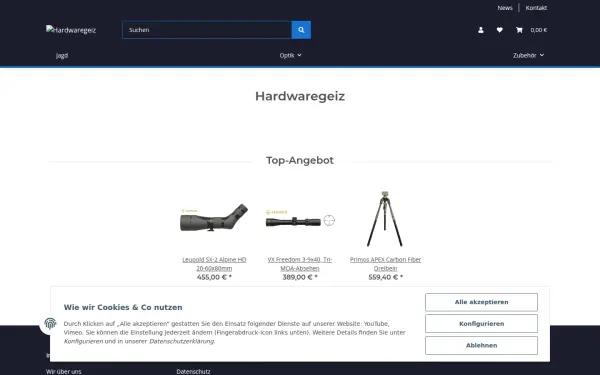Screen dimensions: 600x375
Task: Open the italic Konfigurieren text link
Action: click(83, 341)
